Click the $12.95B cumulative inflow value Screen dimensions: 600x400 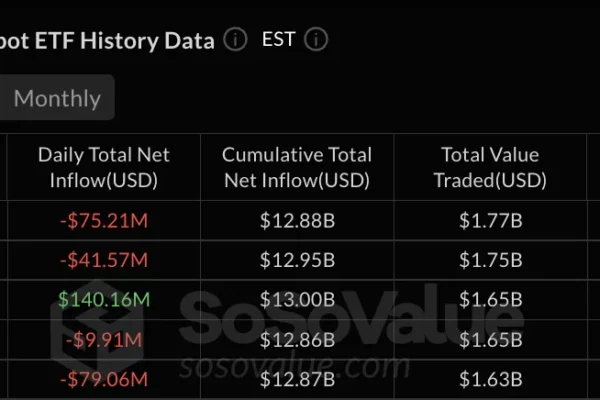297,260
